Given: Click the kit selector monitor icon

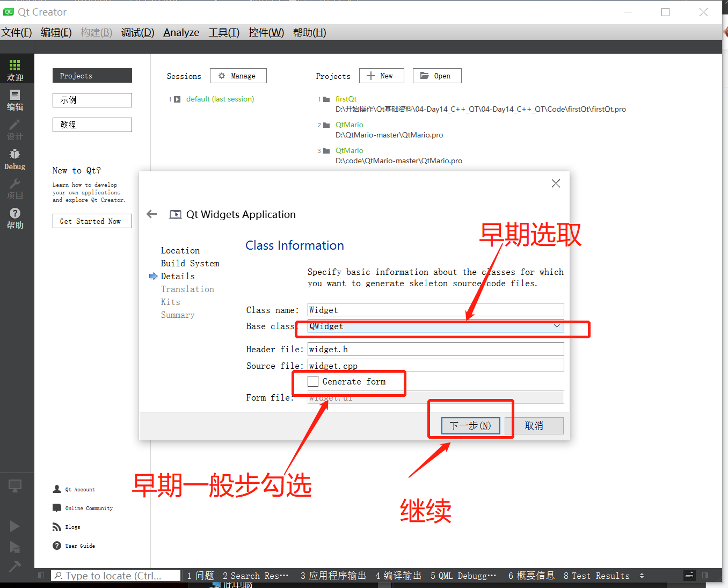Looking at the screenshot, I should (15, 487).
